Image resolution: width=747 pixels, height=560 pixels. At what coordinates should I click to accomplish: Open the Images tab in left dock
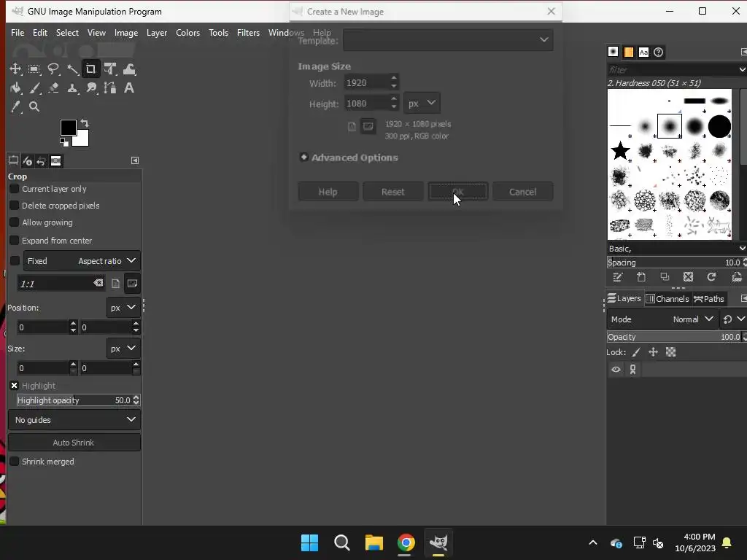click(x=55, y=161)
